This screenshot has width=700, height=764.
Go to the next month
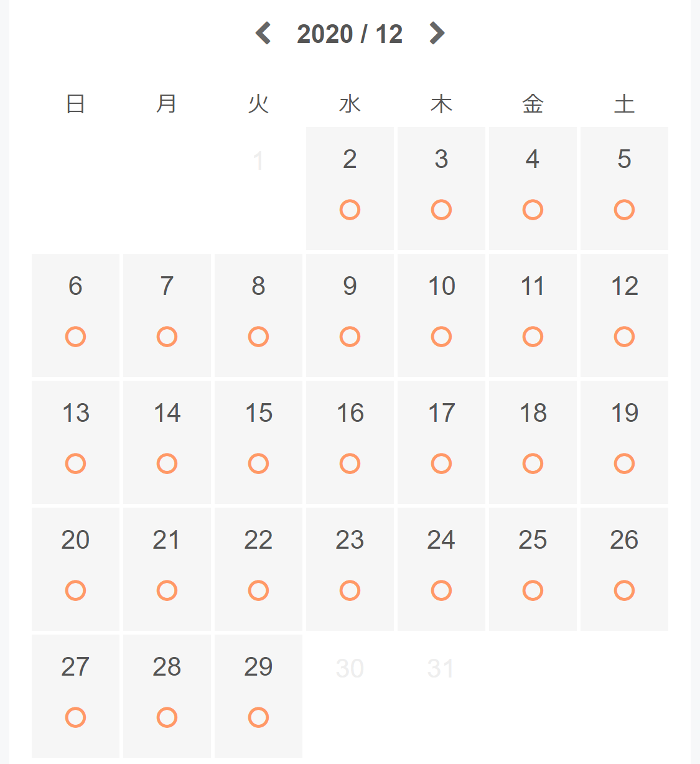(437, 33)
